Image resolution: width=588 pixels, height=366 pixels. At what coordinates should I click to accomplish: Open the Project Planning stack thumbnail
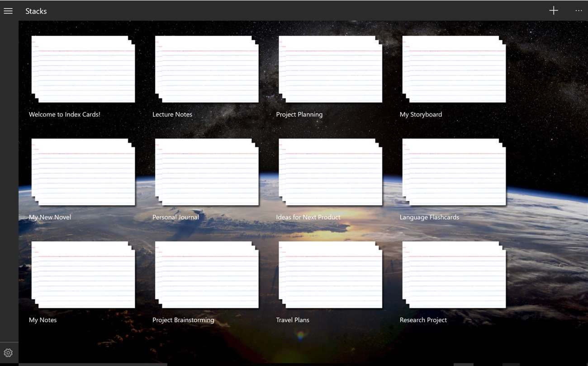tap(331, 69)
